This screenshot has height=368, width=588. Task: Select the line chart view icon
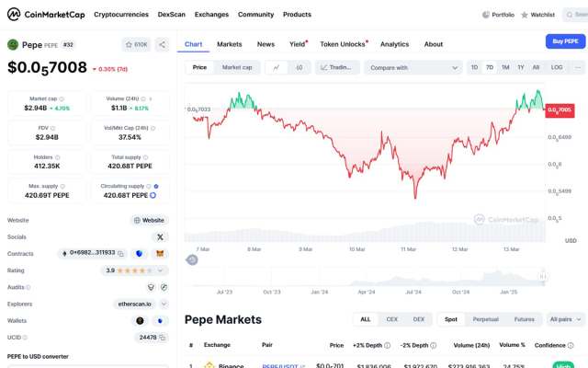277,67
